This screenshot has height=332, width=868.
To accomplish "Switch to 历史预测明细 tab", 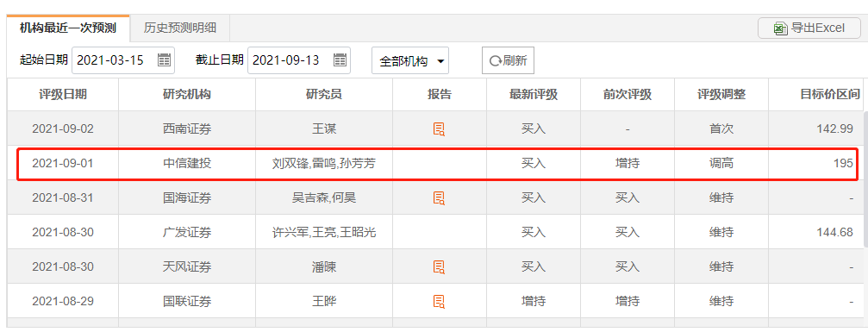I will click(180, 28).
